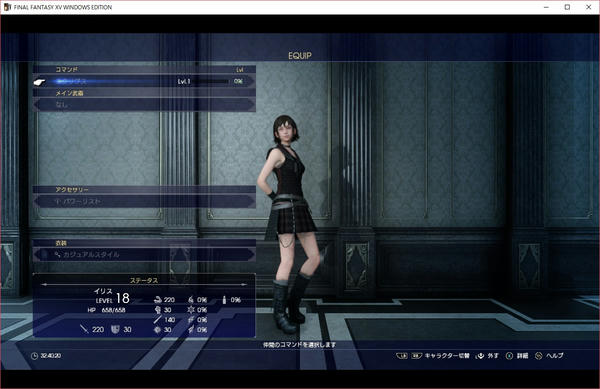
Task: Click right arrow of ステータス panel
Action: click(x=245, y=285)
